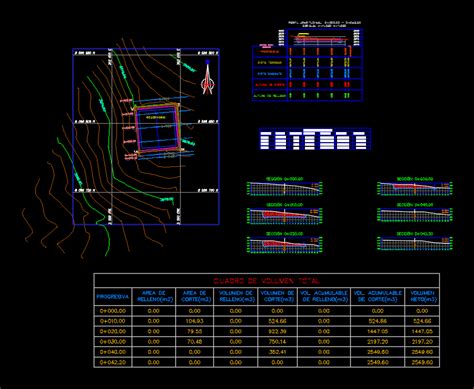
Task: Click the 0+010.00 progresiva table cell
Action: pos(113,321)
